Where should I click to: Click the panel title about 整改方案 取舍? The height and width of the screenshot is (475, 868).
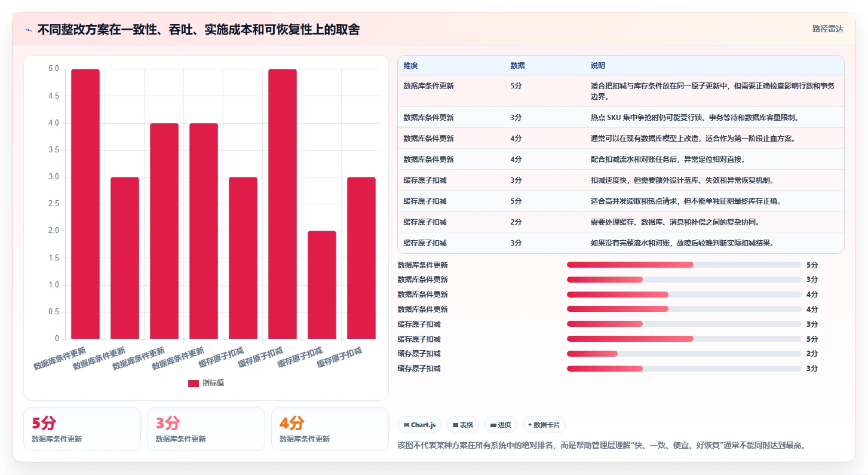pyautogui.click(x=198, y=30)
